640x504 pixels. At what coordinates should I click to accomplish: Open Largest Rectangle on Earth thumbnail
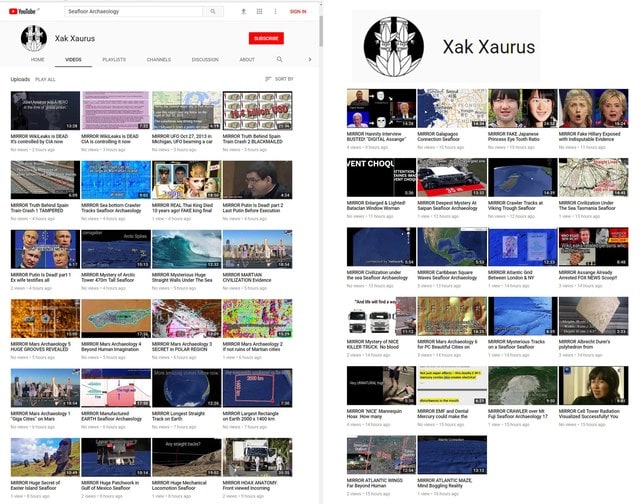pos(258,388)
